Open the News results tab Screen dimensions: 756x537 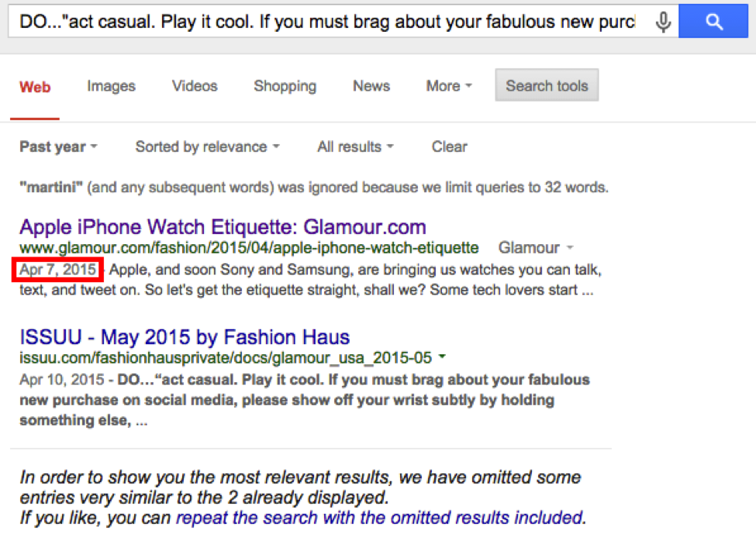[x=371, y=86]
